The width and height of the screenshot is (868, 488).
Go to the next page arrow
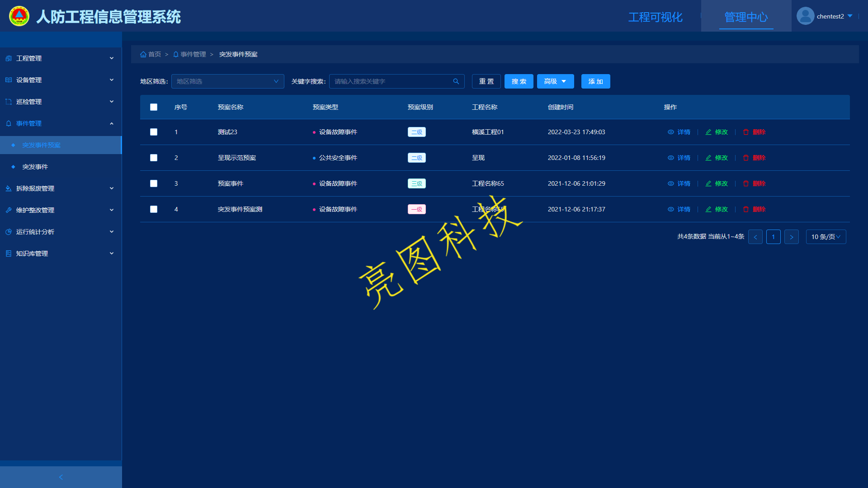pyautogui.click(x=791, y=237)
